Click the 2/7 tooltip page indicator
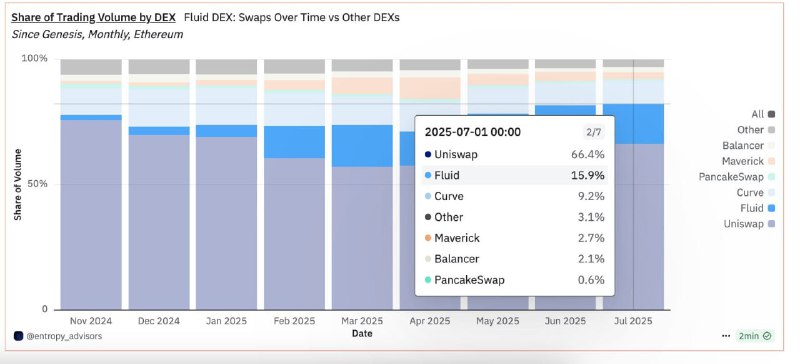 point(593,132)
